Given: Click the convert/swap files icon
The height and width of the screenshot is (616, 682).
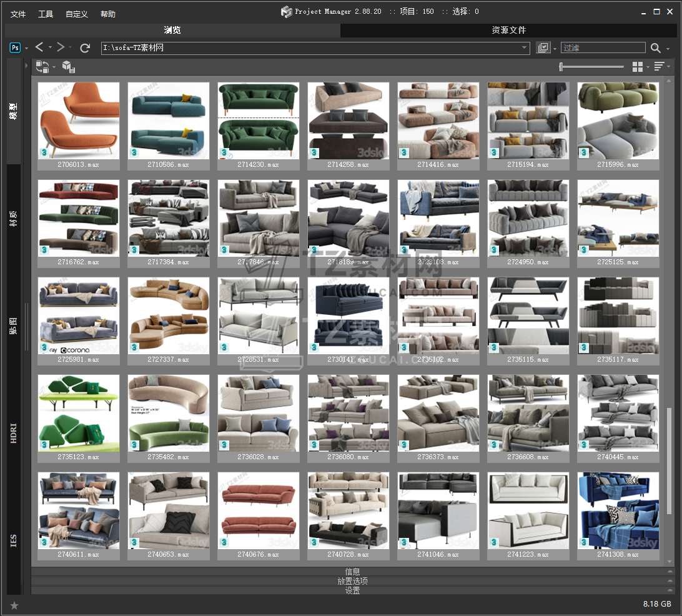Looking at the screenshot, I should (42, 66).
